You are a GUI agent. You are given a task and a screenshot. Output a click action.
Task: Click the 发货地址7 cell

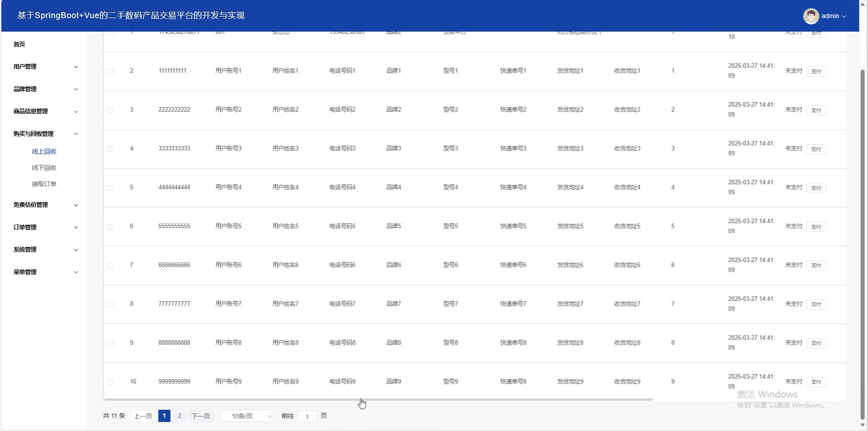point(570,304)
